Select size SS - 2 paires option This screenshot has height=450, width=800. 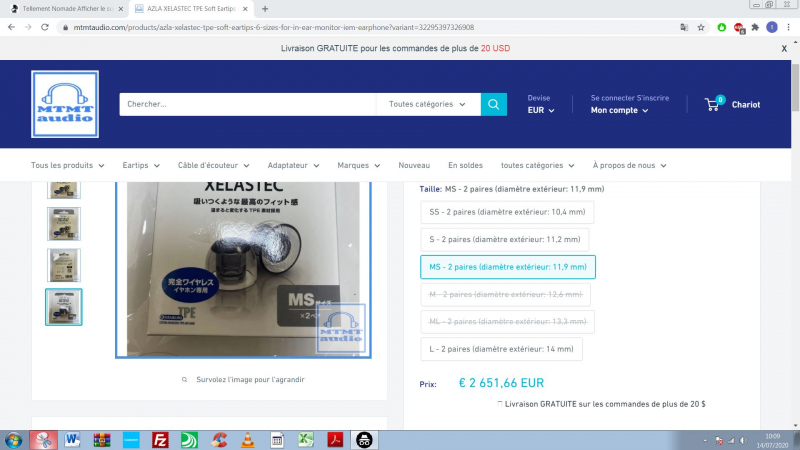[x=507, y=212]
